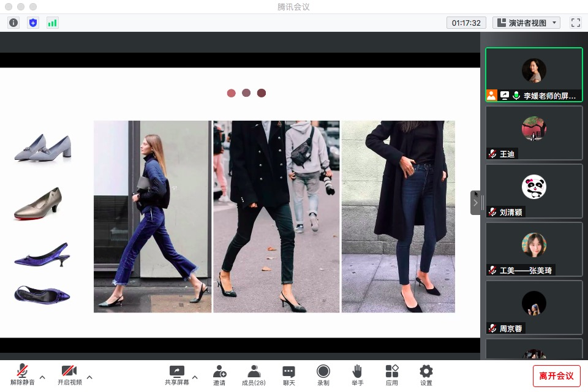Turn on the video camera
Screen dimensions: 588x392
(69, 375)
